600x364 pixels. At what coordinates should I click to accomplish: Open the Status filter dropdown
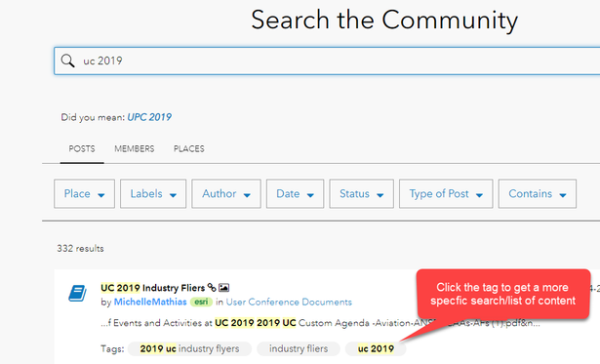(362, 193)
